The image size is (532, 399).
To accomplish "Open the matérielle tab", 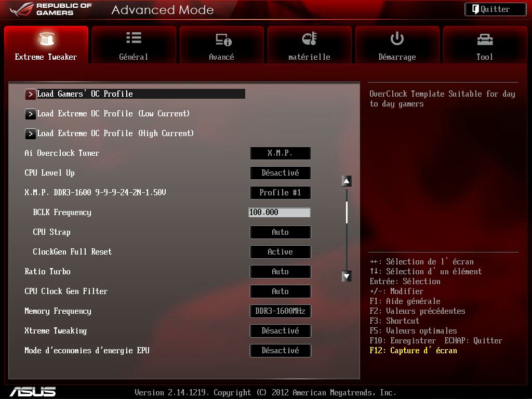I will 310,45.
